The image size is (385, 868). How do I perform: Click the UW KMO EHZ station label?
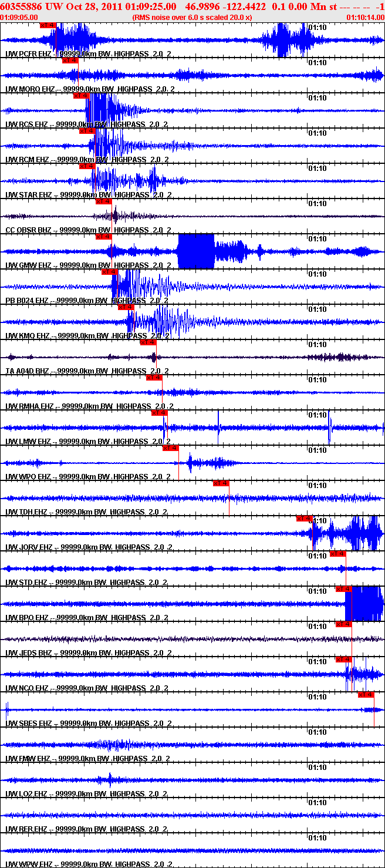88,336
